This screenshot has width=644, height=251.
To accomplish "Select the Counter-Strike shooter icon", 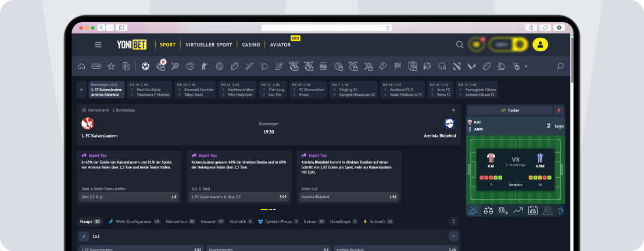I will [x=205, y=66].
